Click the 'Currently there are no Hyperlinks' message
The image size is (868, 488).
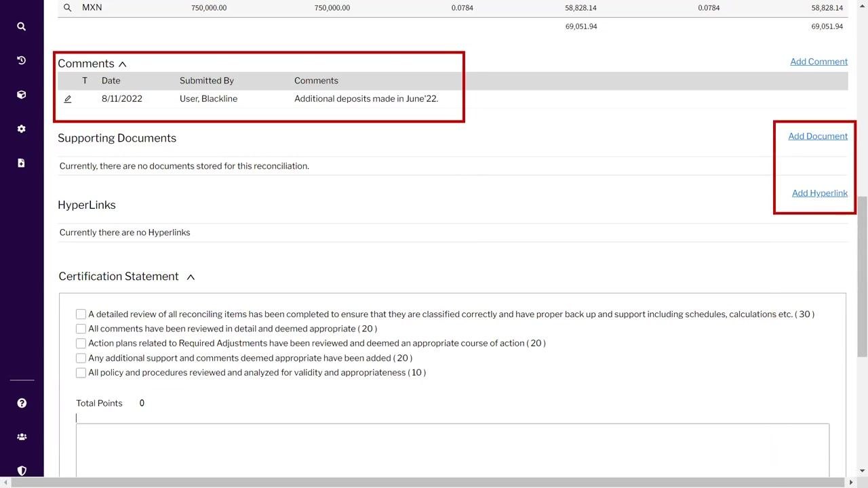(125, 232)
